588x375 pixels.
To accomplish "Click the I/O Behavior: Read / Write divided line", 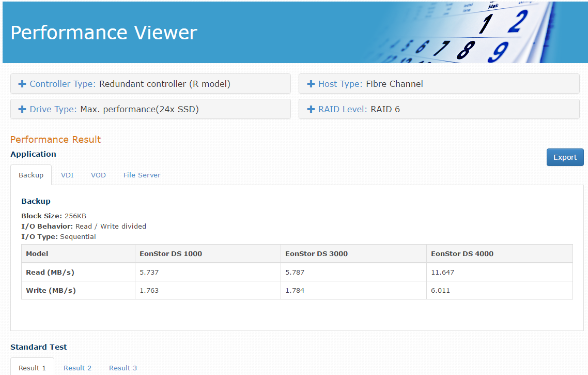I will 84,226.
